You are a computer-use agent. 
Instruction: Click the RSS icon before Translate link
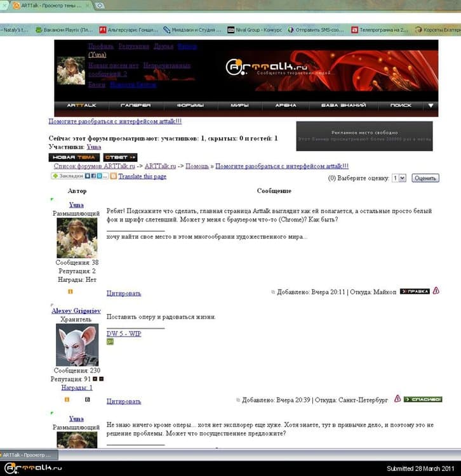[x=114, y=176]
